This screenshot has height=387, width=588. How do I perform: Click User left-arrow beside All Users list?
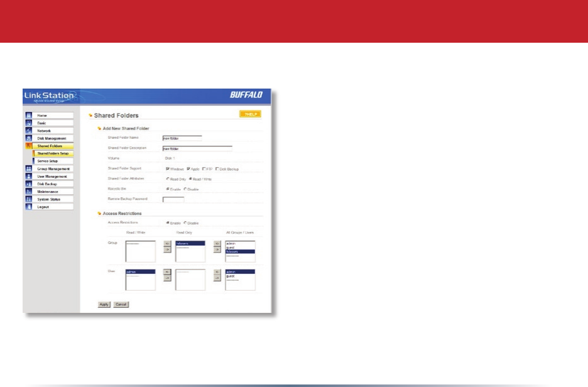coord(217,272)
